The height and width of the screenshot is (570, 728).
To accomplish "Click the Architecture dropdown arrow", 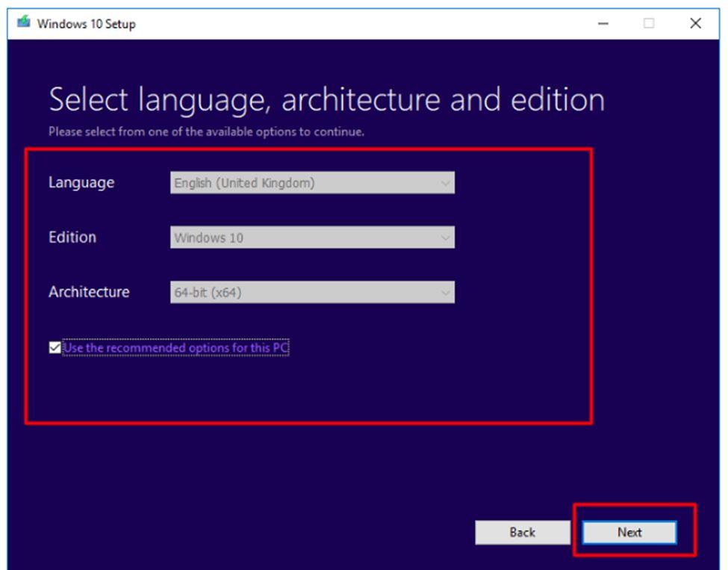I will coord(446,292).
